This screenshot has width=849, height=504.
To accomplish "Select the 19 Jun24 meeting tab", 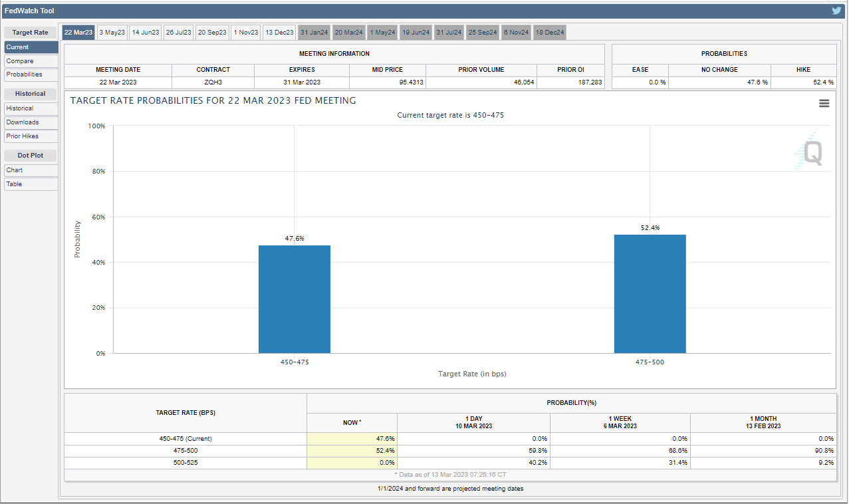I will [x=417, y=32].
